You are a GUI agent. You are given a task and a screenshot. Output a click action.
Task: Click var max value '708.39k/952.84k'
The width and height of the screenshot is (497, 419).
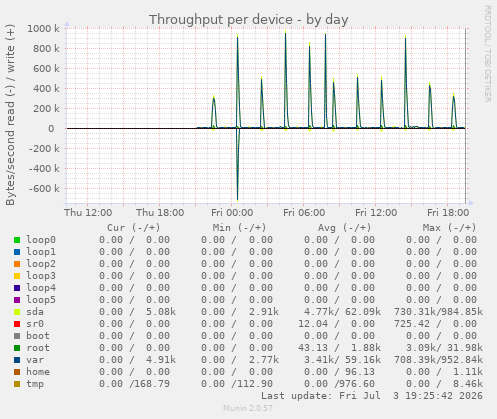[x=438, y=360]
